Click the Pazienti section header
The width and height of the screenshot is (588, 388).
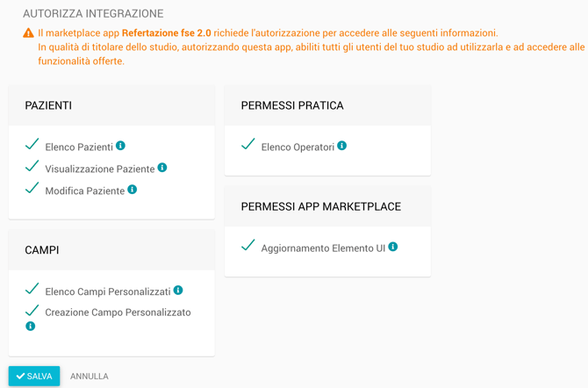click(48, 105)
